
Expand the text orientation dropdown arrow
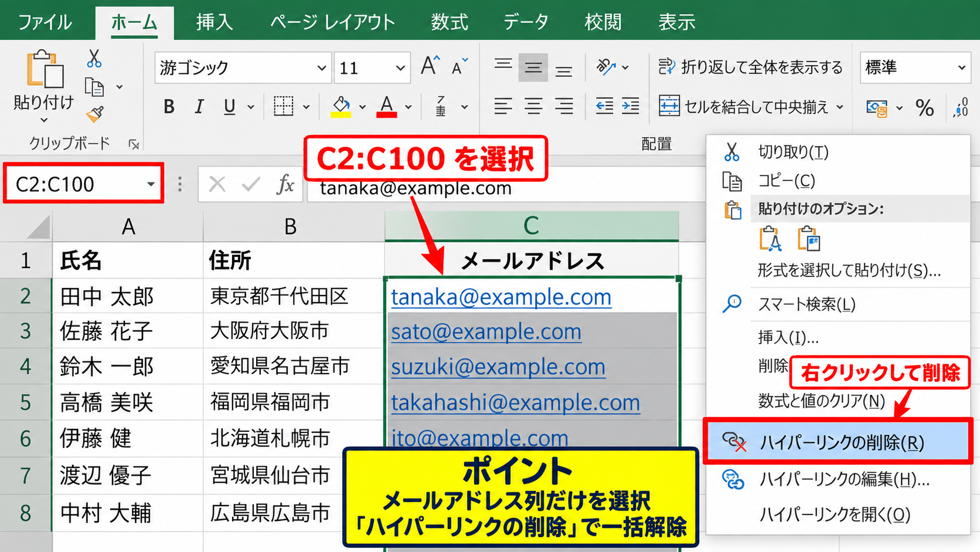click(x=625, y=67)
